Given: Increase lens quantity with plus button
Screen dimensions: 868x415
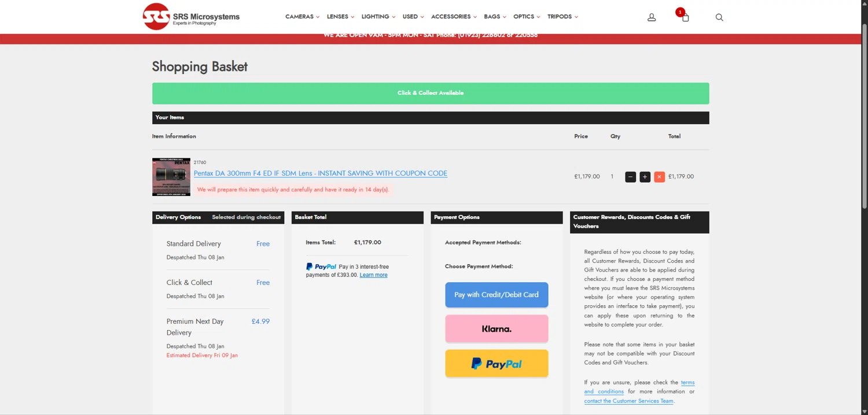Looking at the screenshot, I should click(645, 177).
